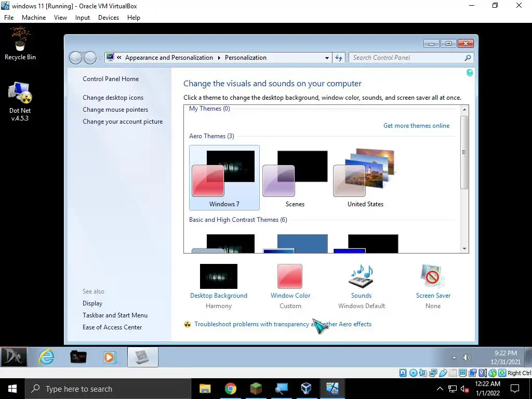The image size is (532, 399).
Task: Open Desktop Background settings
Action: point(219,286)
